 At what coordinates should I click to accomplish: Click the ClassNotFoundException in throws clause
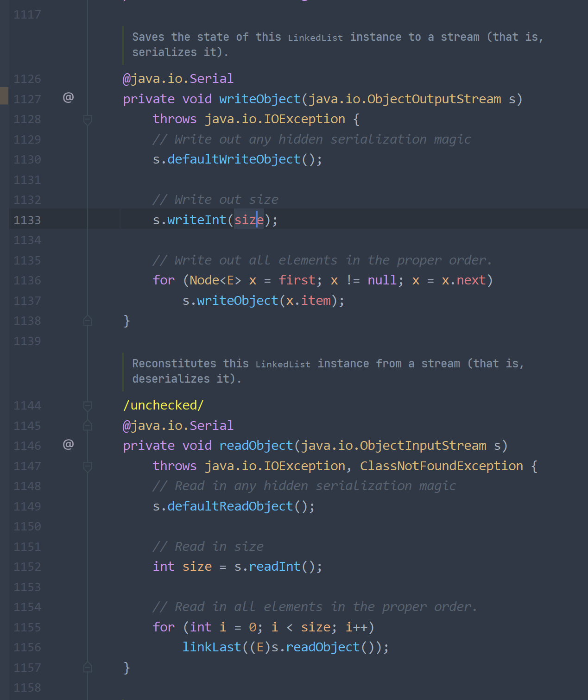(441, 466)
